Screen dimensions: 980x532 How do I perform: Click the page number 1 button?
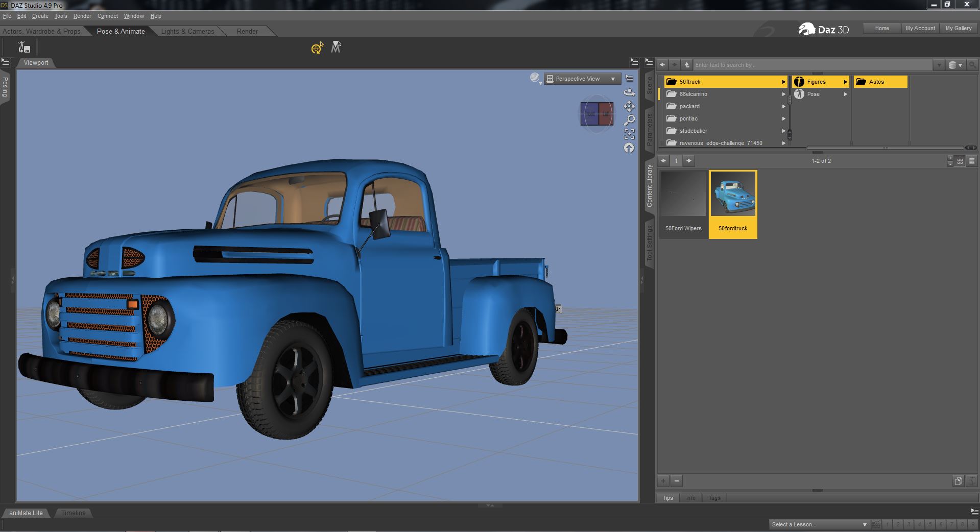[x=676, y=161]
